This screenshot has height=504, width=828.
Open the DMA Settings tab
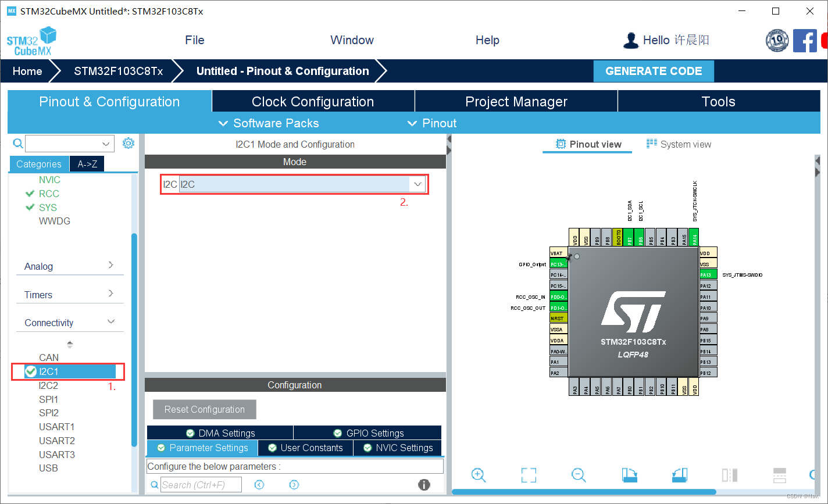click(220, 433)
